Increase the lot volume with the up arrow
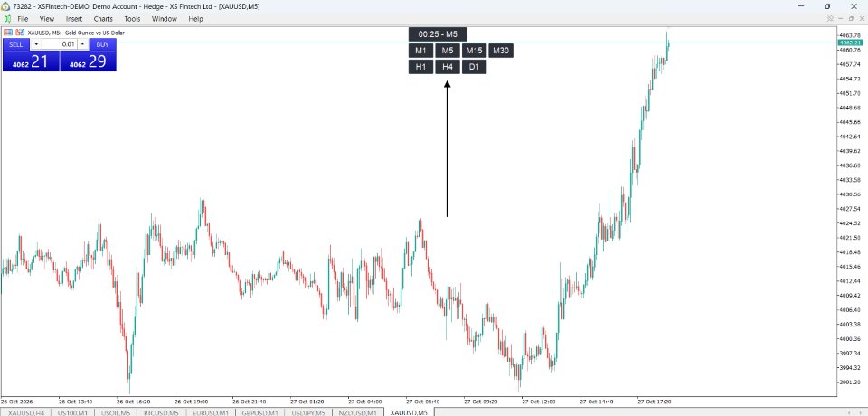This screenshot has height=416, width=868. 82,44
